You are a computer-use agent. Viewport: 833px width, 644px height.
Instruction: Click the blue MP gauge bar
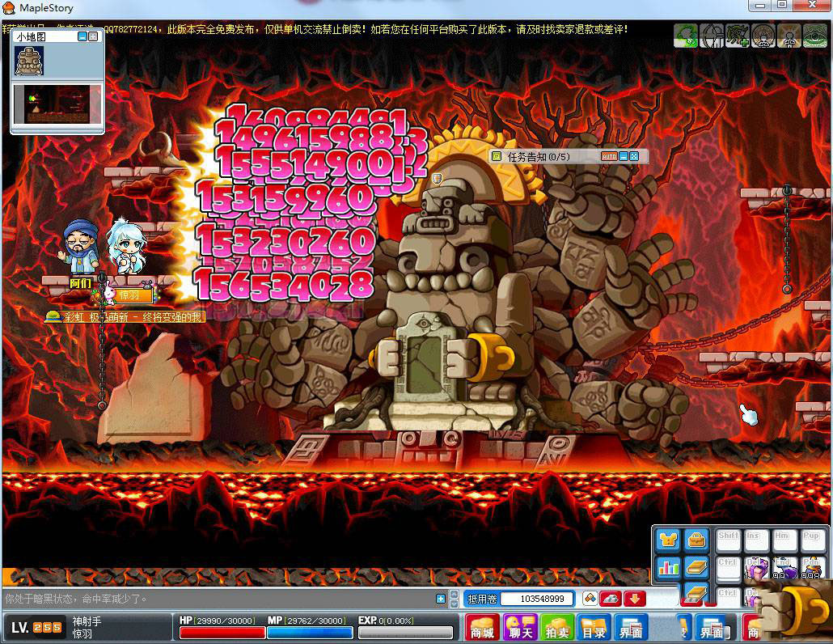click(310, 633)
